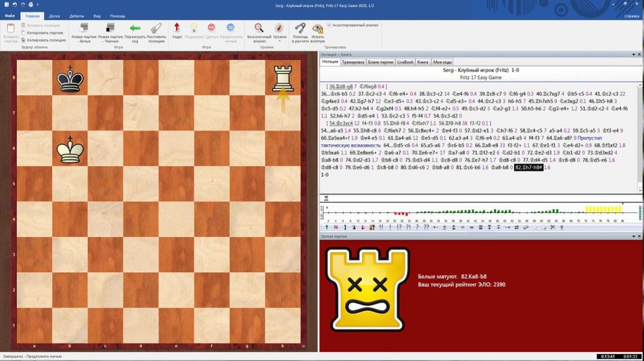Click the blindfold play eye icon
Screen dimensions: 644x361
(317, 32)
